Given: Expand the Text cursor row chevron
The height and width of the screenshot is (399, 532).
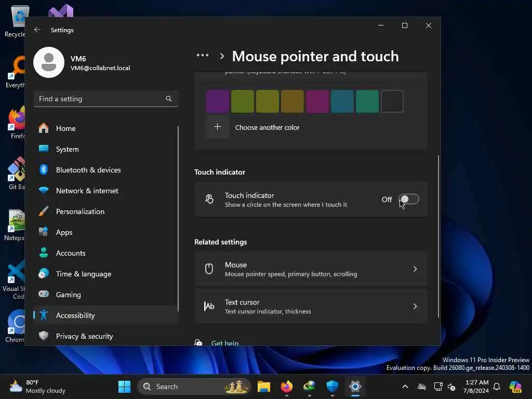Looking at the screenshot, I should click(415, 307).
